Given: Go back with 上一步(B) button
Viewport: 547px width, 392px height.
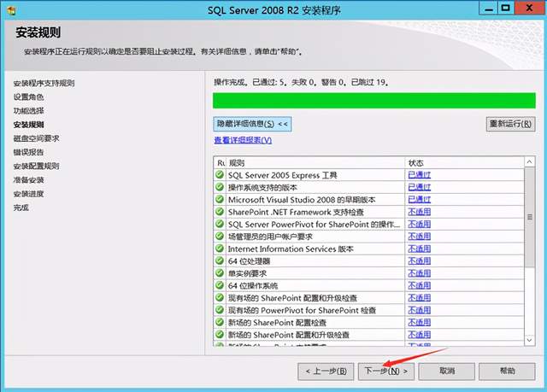Looking at the screenshot, I should (326, 372).
